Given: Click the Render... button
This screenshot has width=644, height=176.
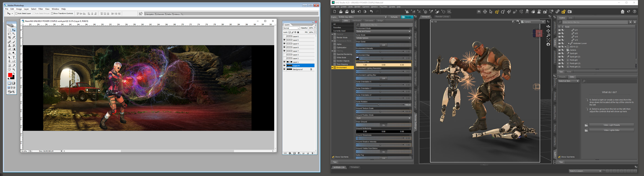Looking at the screenshot, I should coord(407,17).
